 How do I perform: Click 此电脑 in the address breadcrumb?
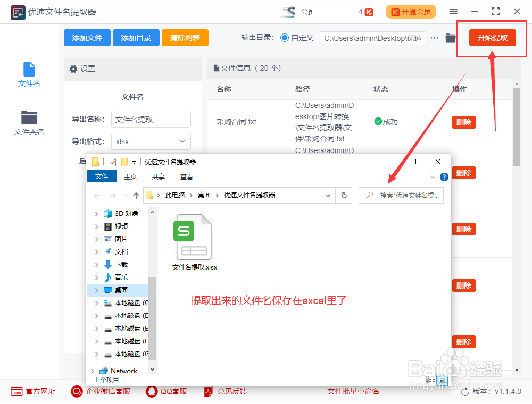pyautogui.click(x=174, y=195)
